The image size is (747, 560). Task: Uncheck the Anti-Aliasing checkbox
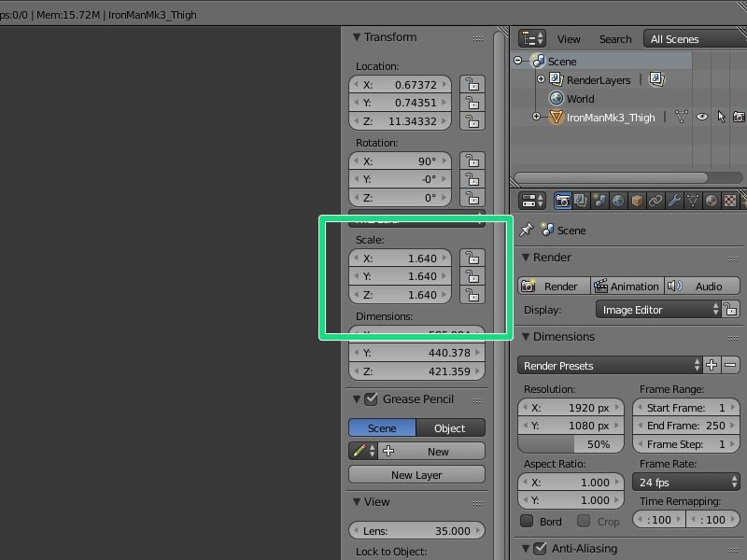click(540, 548)
